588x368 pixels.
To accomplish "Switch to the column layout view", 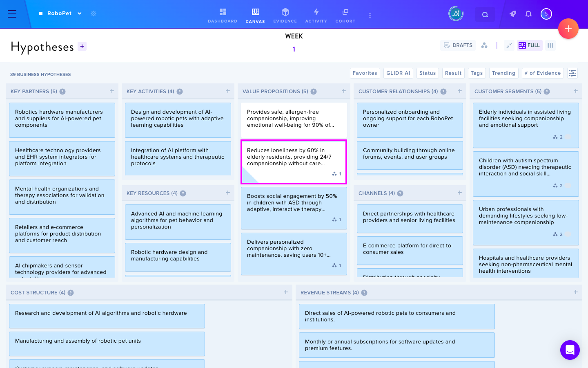I will [x=550, y=45].
